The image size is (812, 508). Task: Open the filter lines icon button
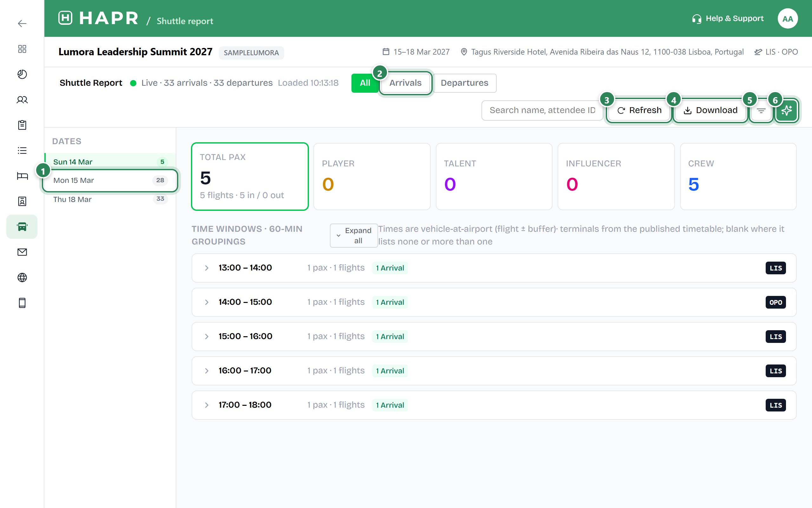tap(761, 110)
